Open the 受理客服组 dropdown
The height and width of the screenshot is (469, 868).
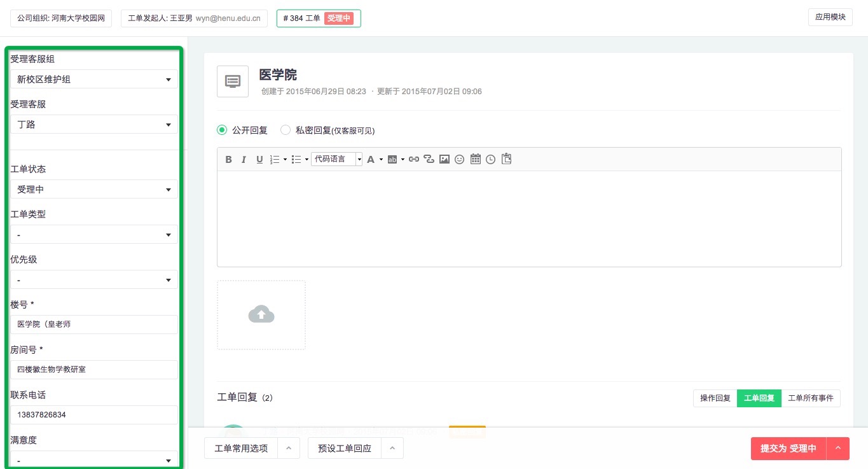[94, 80]
